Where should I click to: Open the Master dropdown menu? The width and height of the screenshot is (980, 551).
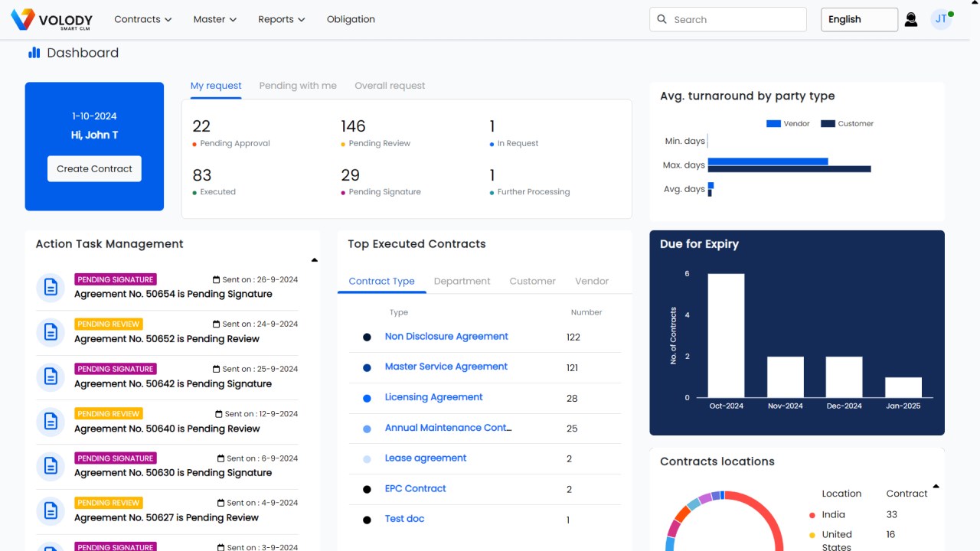coord(215,20)
